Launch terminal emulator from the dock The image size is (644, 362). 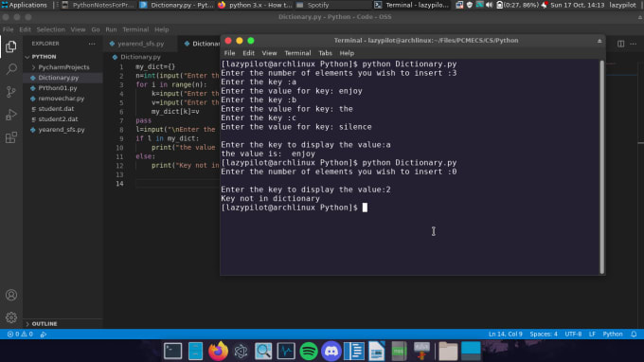[173, 352]
